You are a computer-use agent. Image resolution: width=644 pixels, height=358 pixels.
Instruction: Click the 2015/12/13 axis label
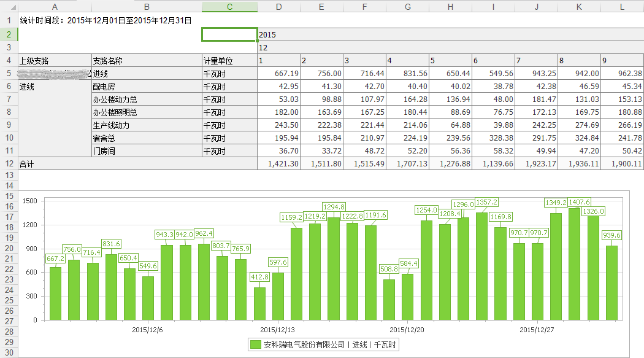278,330
